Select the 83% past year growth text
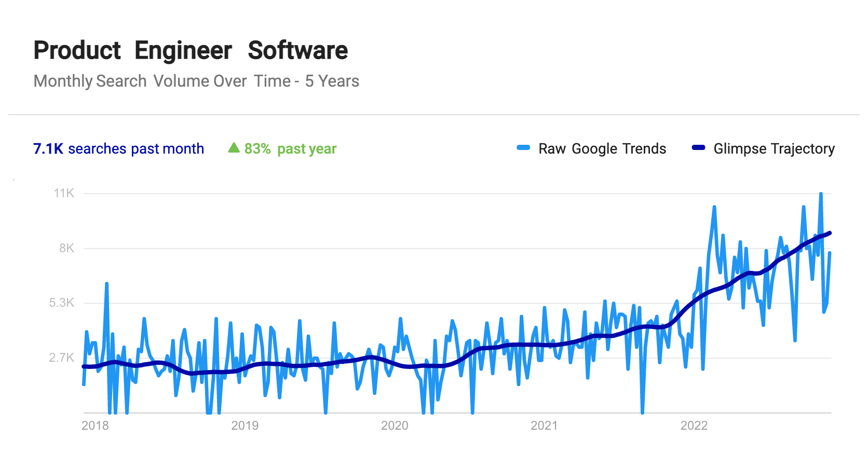 pyautogui.click(x=290, y=149)
